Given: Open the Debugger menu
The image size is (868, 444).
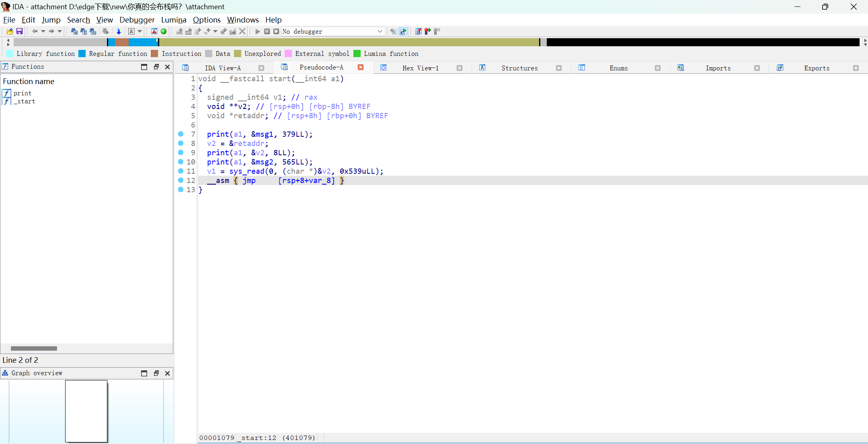Looking at the screenshot, I should click(137, 20).
